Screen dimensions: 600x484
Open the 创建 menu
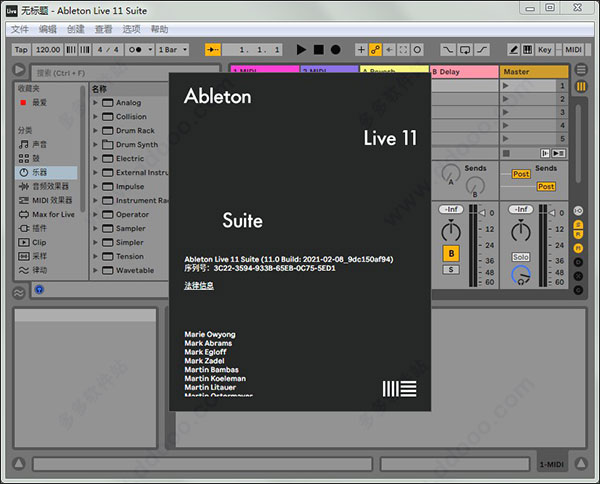[x=75, y=29]
